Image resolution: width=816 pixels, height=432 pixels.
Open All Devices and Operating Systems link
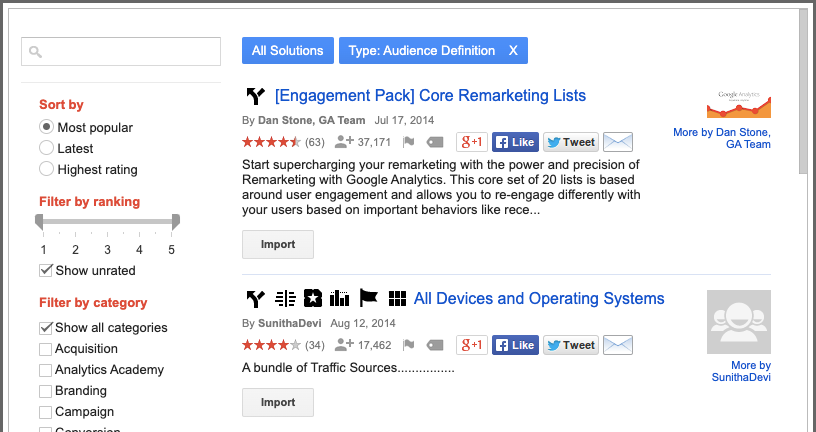coord(539,298)
